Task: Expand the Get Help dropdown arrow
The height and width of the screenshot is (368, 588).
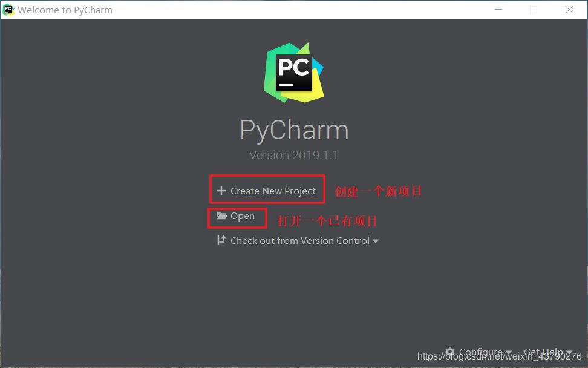Action: pyautogui.click(x=569, y=353)
